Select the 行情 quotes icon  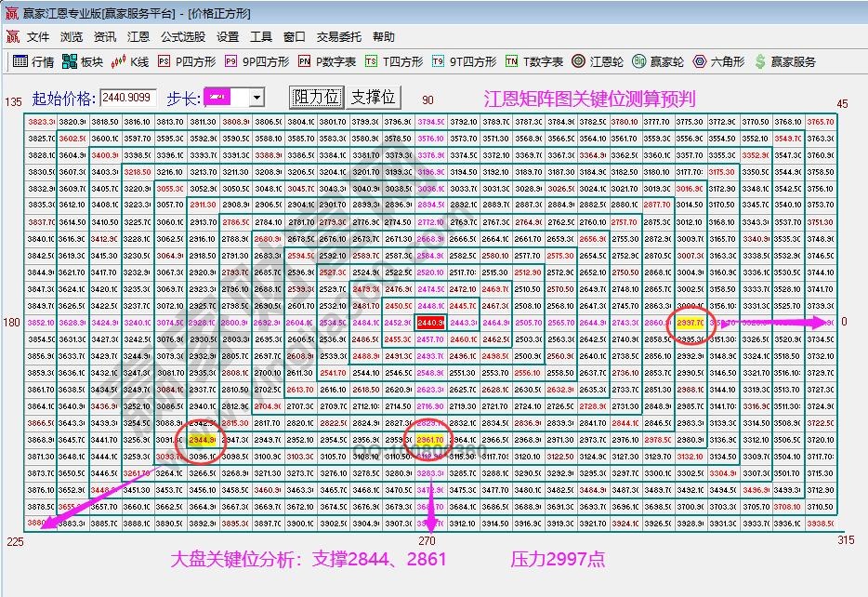coord(28,62)
